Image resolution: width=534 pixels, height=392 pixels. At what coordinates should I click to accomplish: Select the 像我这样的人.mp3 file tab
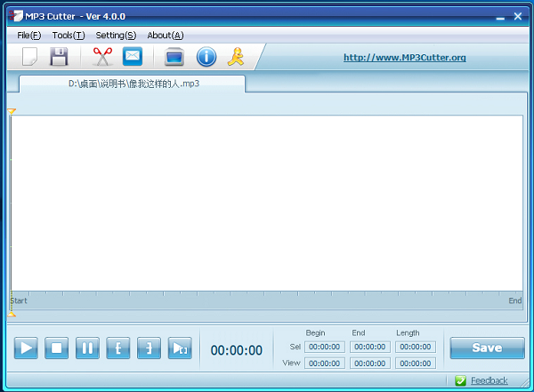pyautogui.click(x=132, y=84)
